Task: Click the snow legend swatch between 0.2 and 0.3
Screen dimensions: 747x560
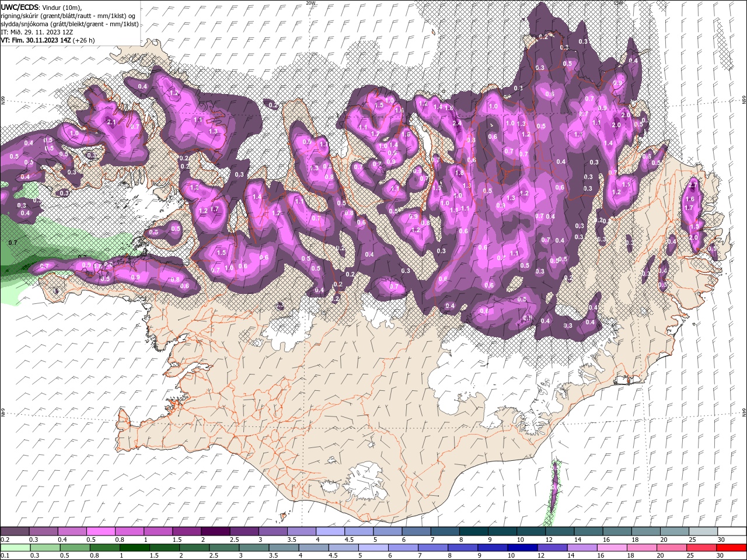Action: tap(15, 531)
